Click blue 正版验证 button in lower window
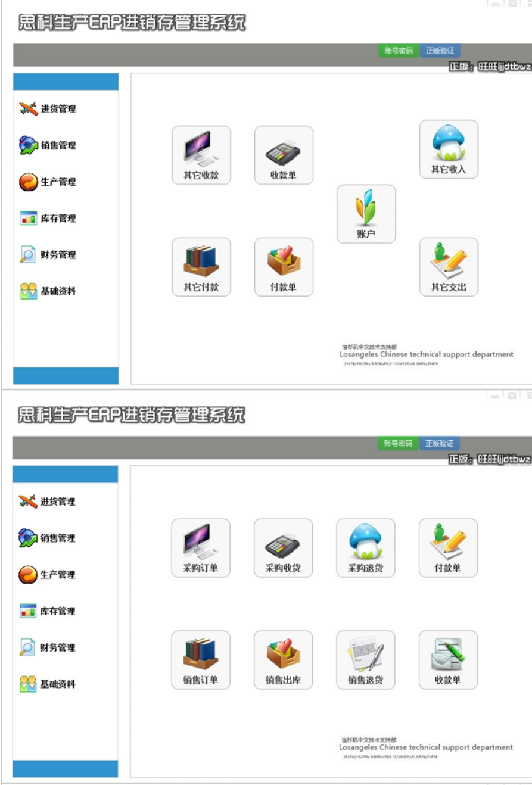This screenshot has height=785, width=532. click(439, 444)
